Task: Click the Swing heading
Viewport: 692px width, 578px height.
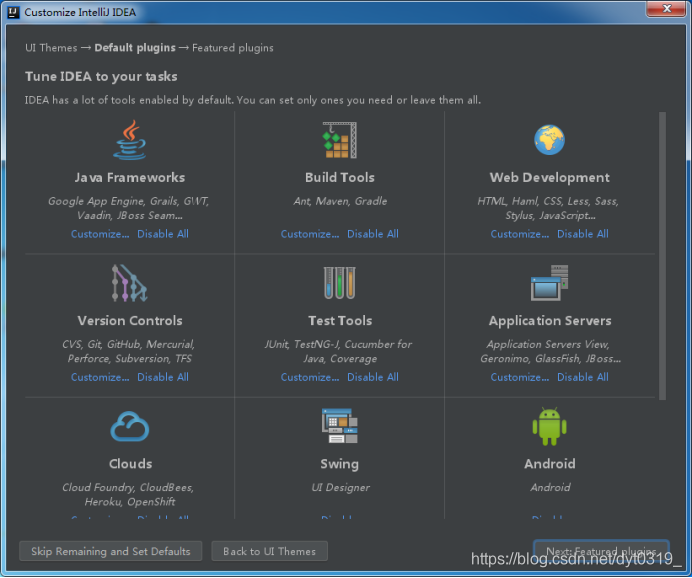Action: [x=339, y=464]
